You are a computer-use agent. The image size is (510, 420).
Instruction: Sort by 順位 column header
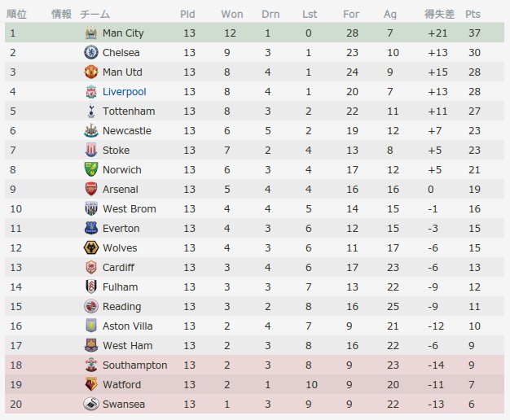point(16,15)
